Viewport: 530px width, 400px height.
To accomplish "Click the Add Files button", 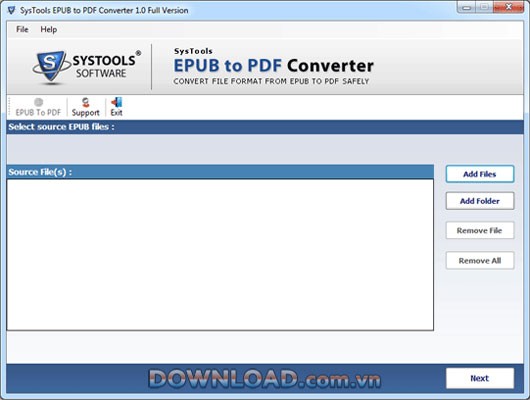I will [480, 174].
